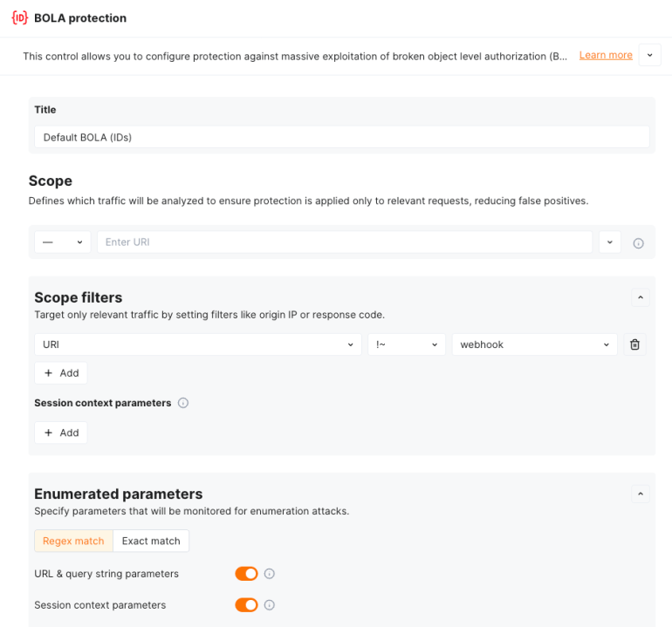Collapse the Scope filters section

641,297
